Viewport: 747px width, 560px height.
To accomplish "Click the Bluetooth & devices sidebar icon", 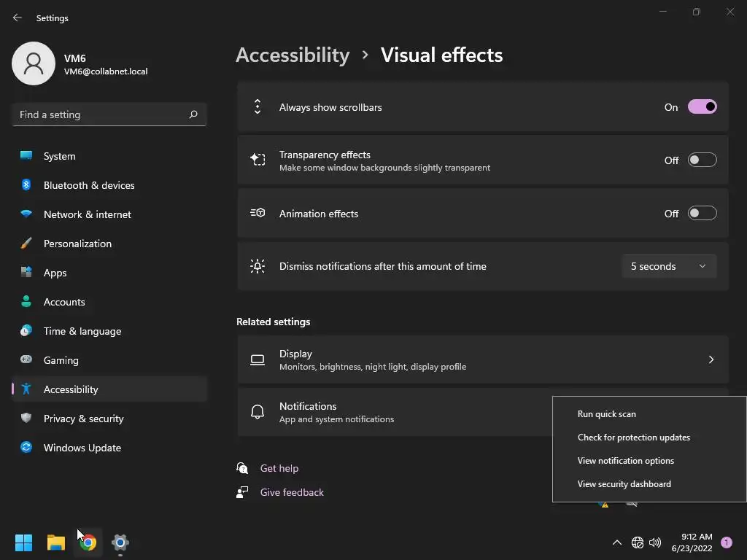I will 26,185.
